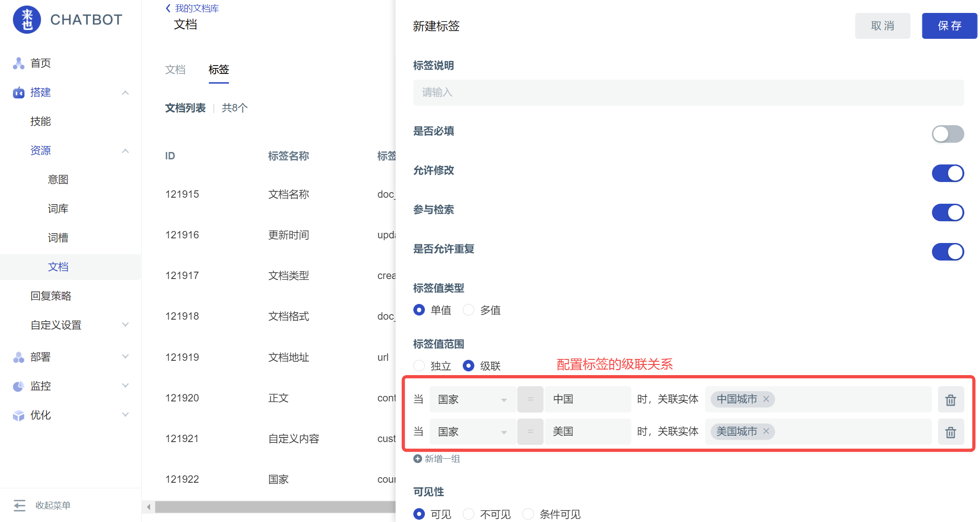Select the 可见 visibility radio
The height and width of the screenshot is (522, 980).
(419, 514)
